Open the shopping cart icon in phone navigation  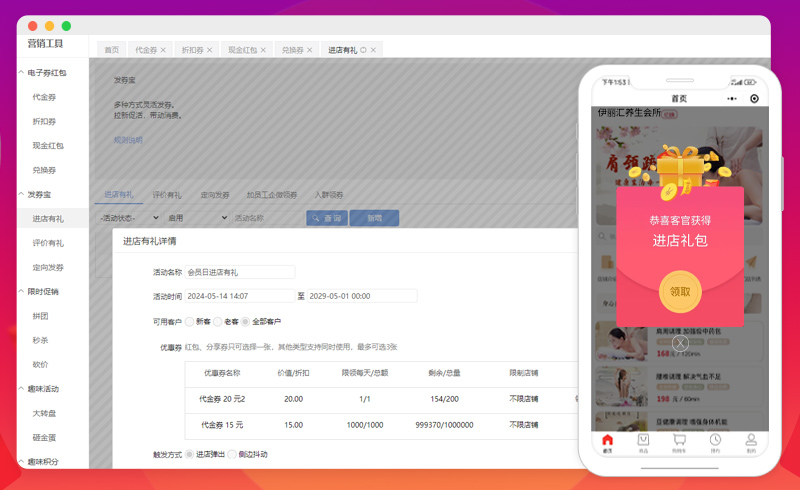coord(679,442)
